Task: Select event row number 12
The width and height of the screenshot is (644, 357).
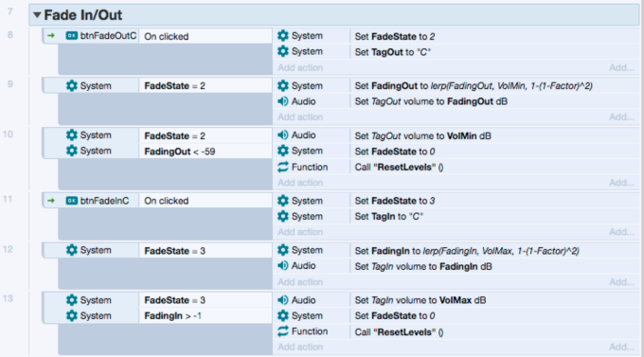Action: [8, 250]
